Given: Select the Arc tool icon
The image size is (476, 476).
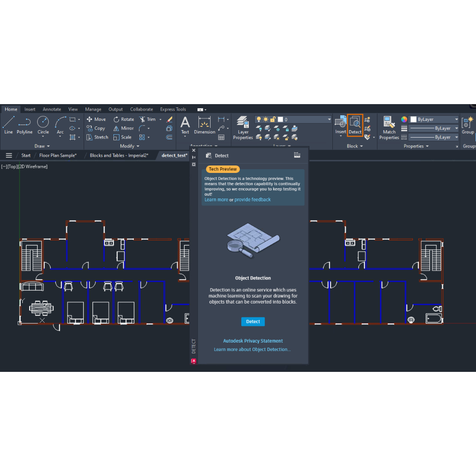Looking at the screenshot, I should click(60, 122).
